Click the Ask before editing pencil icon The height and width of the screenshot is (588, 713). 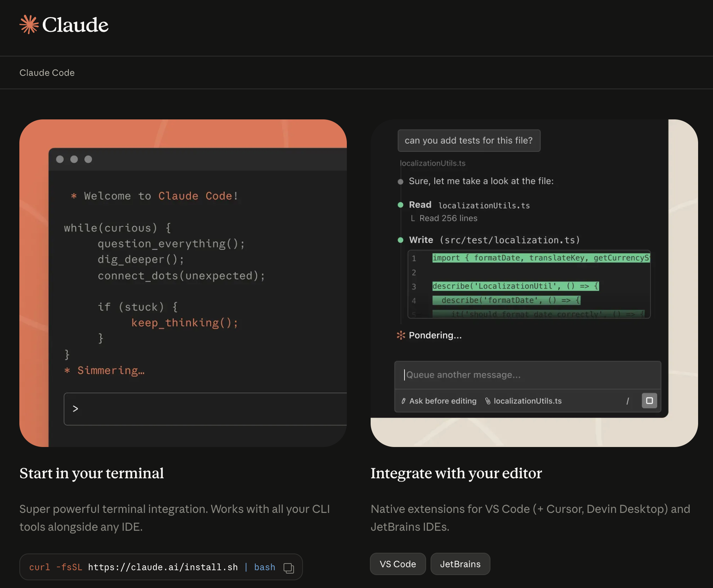tap(403, 401)
